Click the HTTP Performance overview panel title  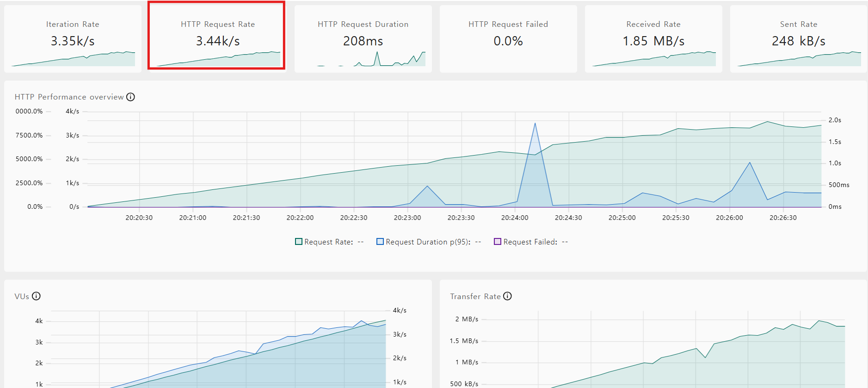coord(69,97)
